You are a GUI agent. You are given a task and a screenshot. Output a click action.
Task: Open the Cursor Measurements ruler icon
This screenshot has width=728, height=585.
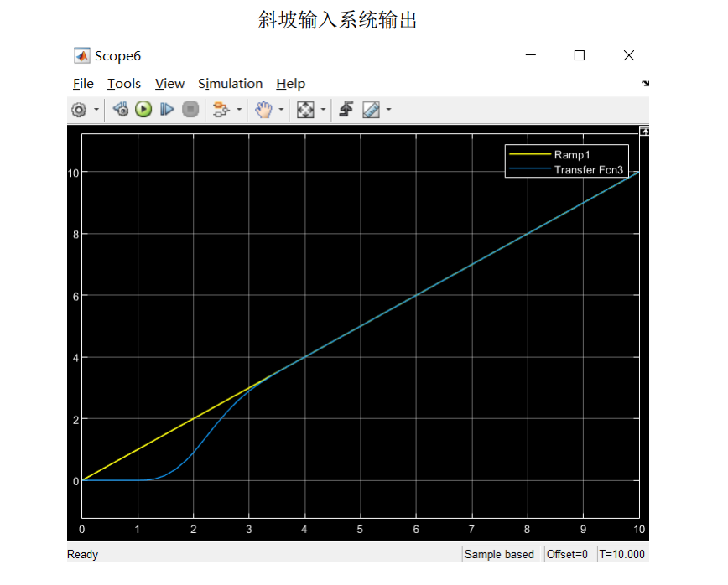[371, 110]
